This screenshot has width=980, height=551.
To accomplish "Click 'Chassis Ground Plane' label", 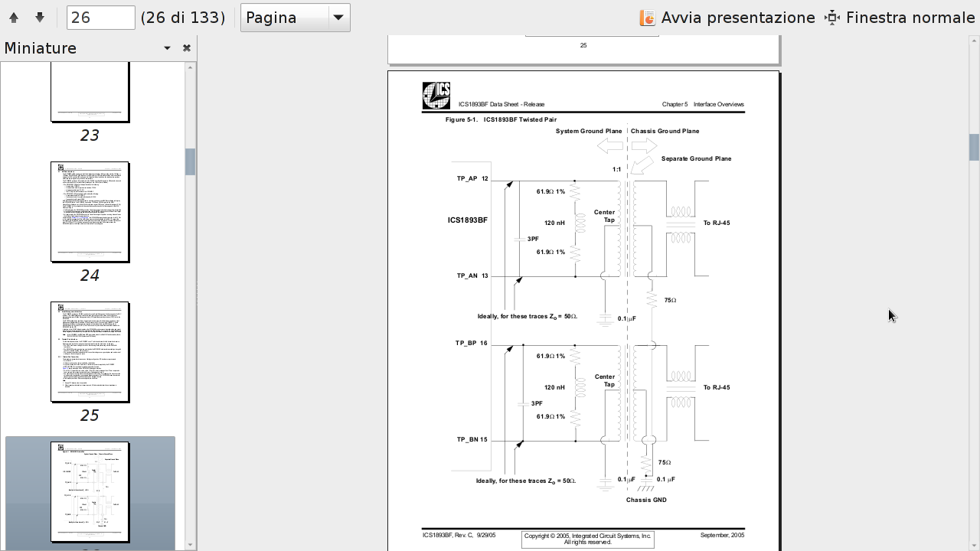I will (x=665, y=131).
